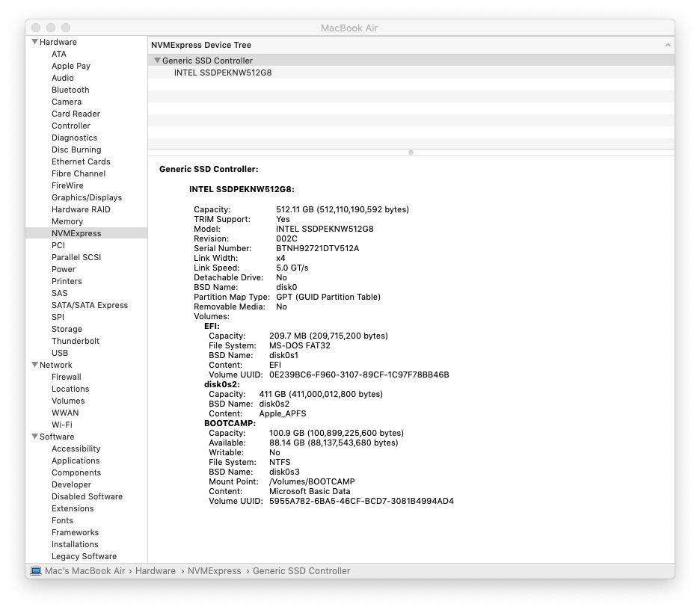Open Locations under Network
The width and height of the screenshot is (700, 610).
(70, 389)
